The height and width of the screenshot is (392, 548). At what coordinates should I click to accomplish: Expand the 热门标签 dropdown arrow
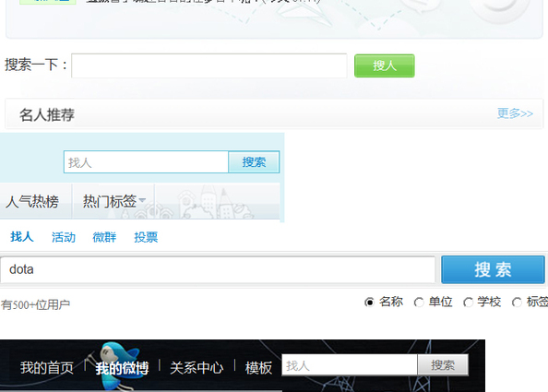(142, 200)
